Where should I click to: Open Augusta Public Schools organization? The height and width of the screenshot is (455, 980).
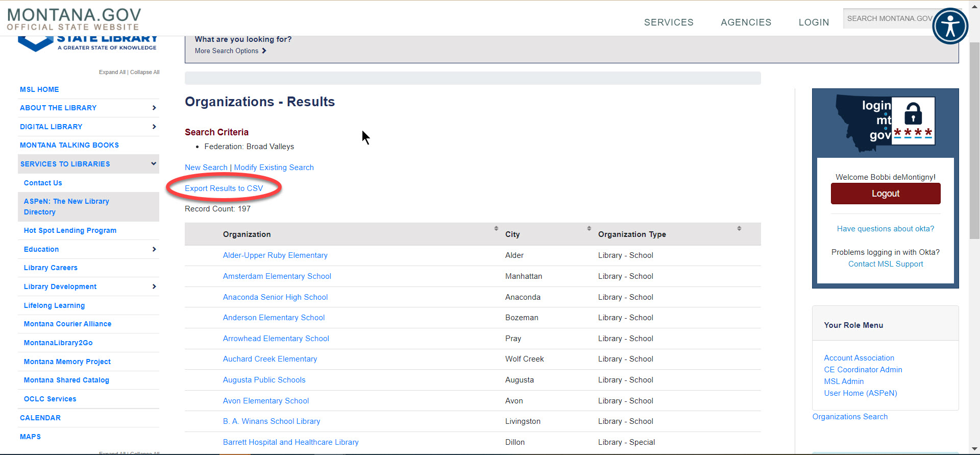pyautogui.click(x=264, y=380)
